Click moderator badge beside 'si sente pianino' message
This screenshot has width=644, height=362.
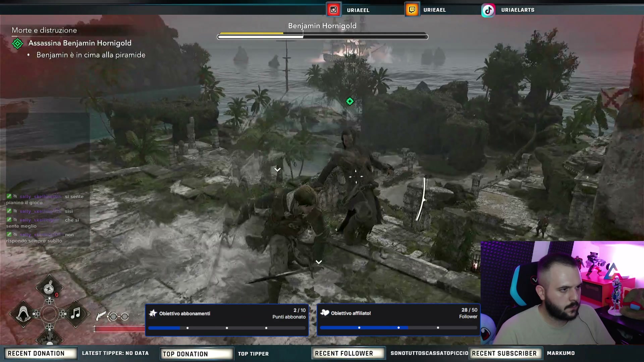9,196
